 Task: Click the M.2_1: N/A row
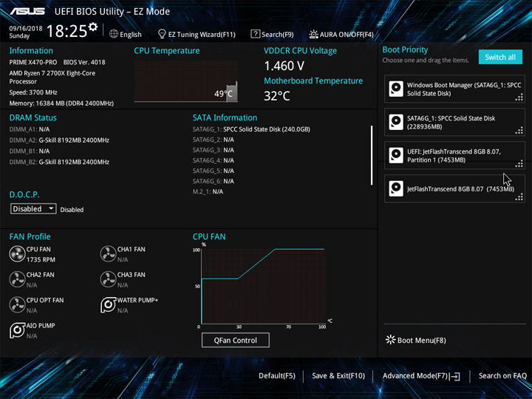click(208, 191)
